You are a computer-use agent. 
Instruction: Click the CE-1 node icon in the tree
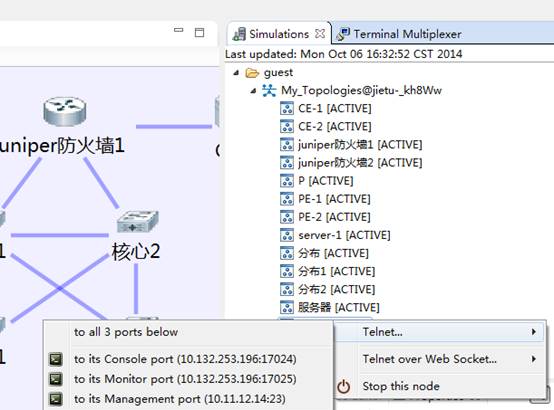coord(287,109)
